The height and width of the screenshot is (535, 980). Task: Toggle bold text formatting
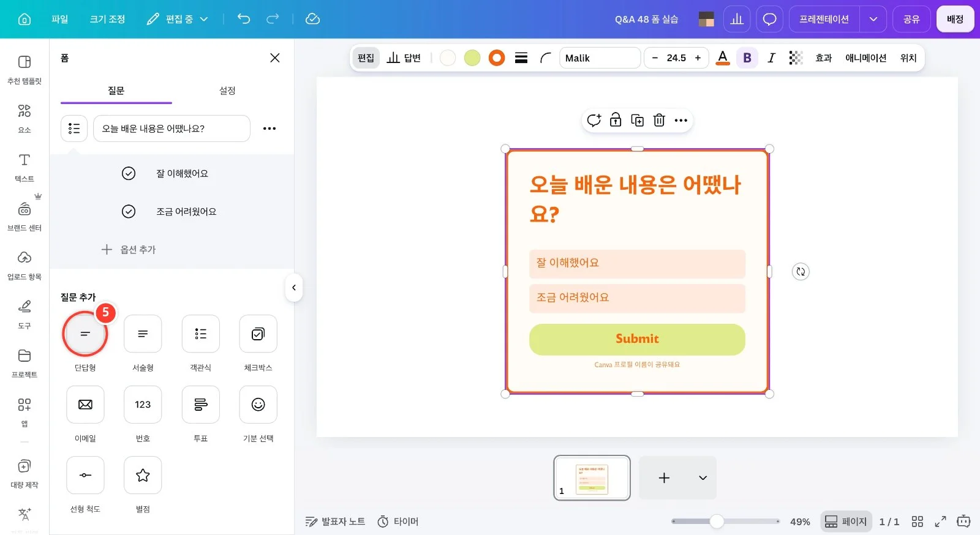pyautogui.click(x=747, y=58)
